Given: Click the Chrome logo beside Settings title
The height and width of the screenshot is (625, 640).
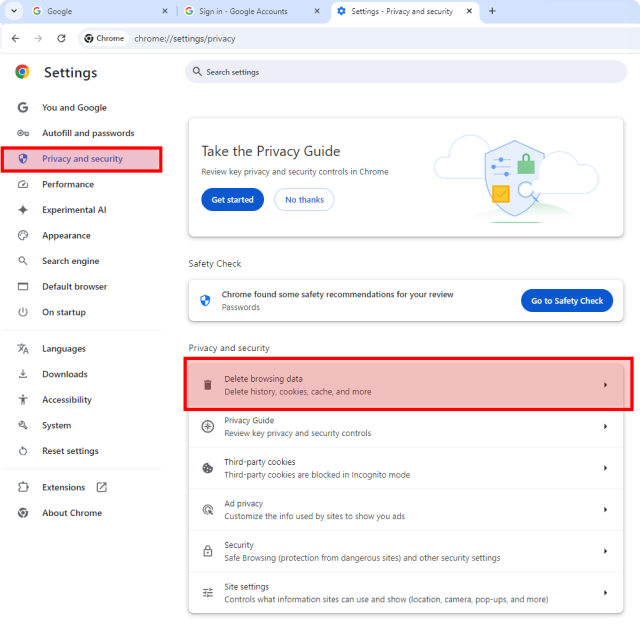Looking at the screenshot, I should (x=22, y=72).
